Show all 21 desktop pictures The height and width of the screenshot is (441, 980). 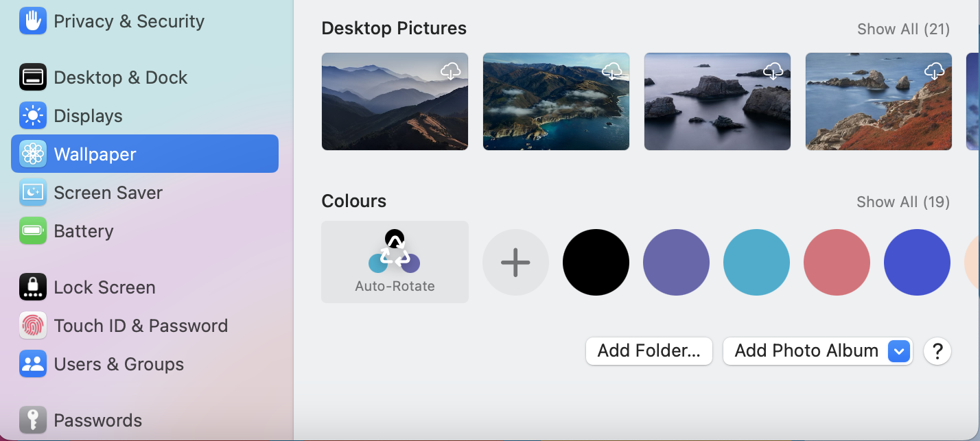click(x=903, y=29)
